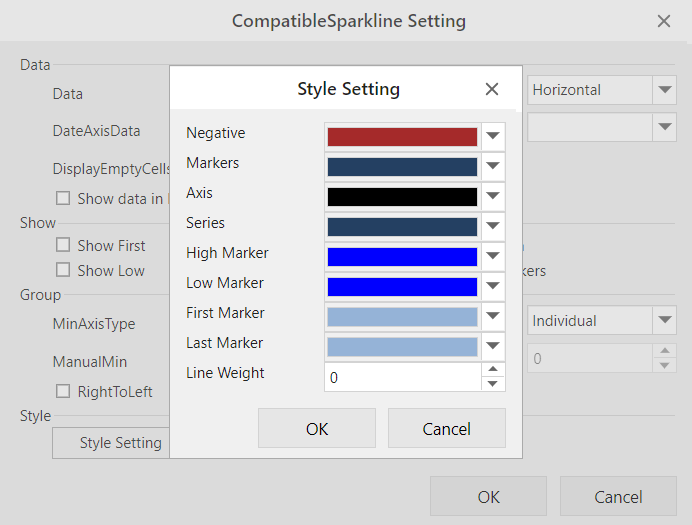
Task: Open the First Marker color dropdown
Action: (x=493, y=317)
